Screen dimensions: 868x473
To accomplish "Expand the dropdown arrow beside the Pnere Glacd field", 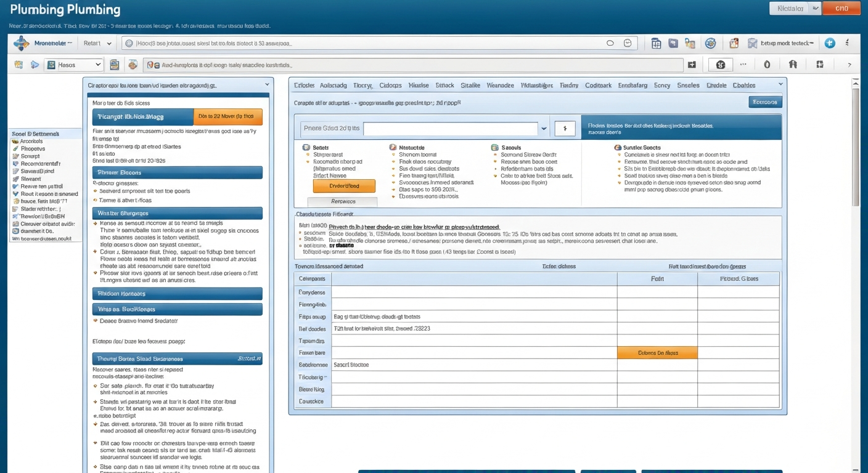I will point(543,129).
